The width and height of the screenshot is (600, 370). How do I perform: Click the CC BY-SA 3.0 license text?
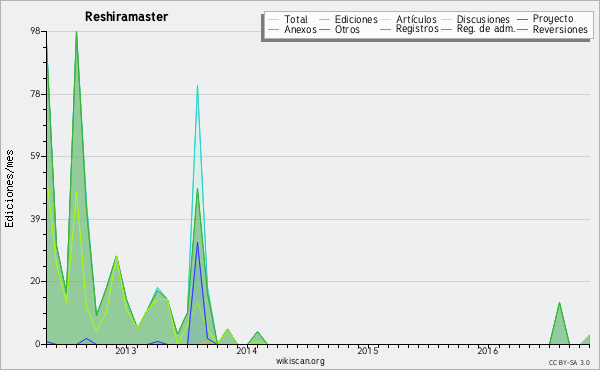569,363
